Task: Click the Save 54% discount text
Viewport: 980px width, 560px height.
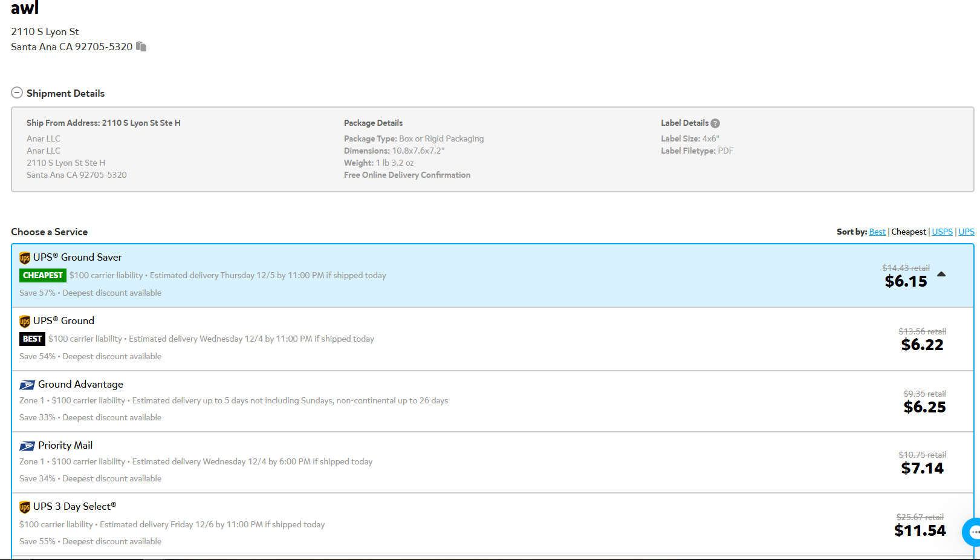Action: click(37, 357)
